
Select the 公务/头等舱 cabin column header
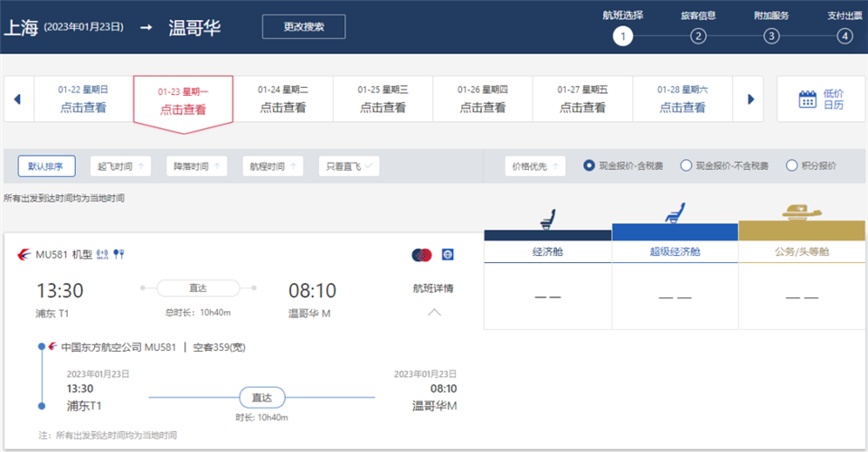pos(802,251)
